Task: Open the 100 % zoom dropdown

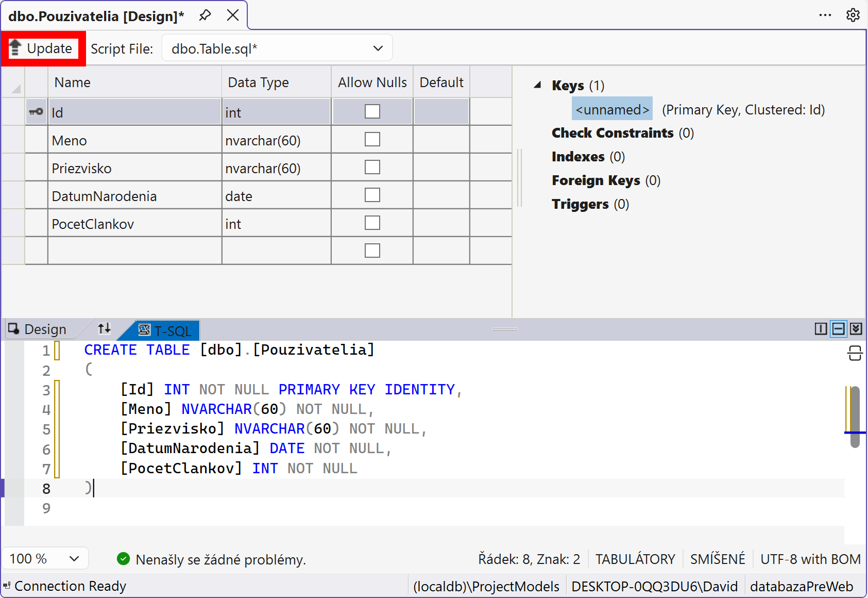Action: [45, 559]
